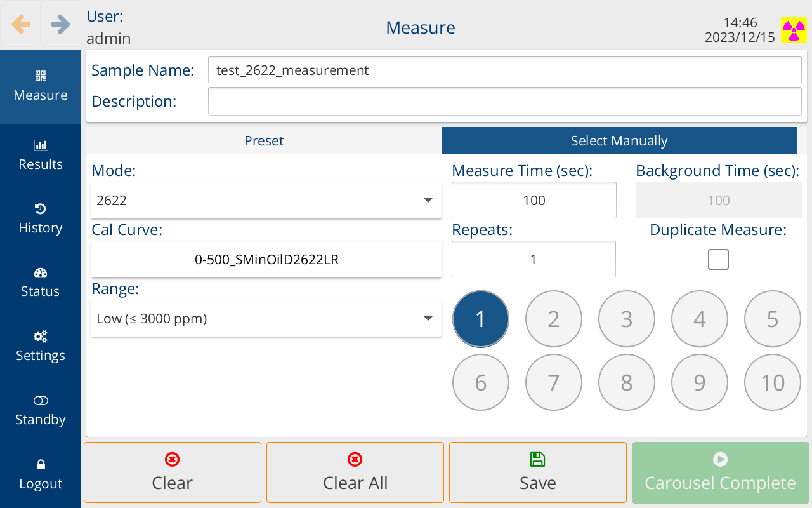
Task: Open the Range dropdown Low ≤ 3000 ppm
Action: pos(266,318)
